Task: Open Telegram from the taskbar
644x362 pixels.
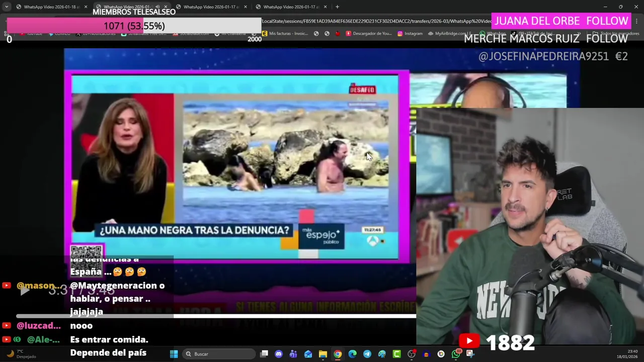Action: [367, 354]
